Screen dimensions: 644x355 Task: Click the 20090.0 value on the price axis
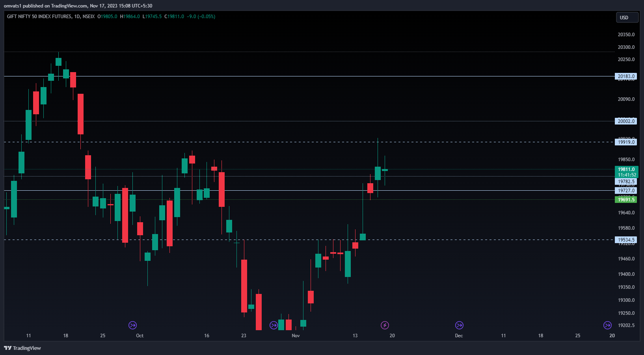626,99
